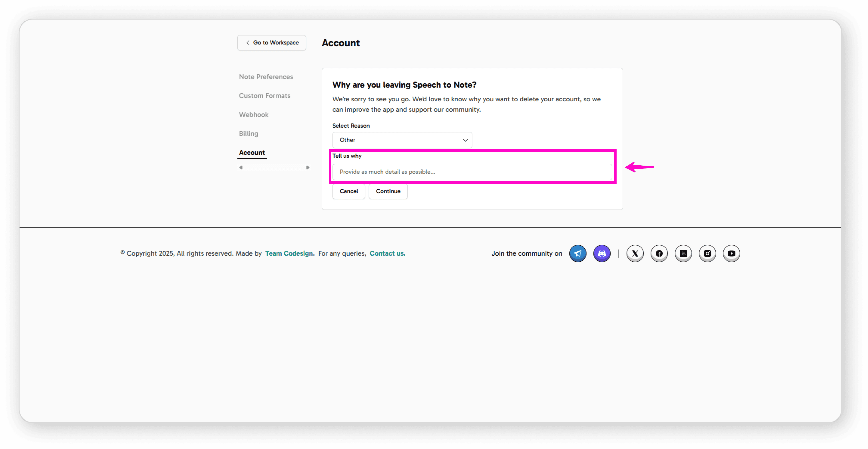The image size is (868, 449).
Task: Open the LinkedIn page icon
Action: pos(683,253)
